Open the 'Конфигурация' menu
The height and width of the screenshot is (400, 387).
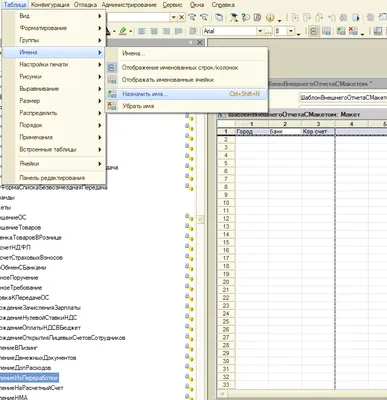(50, 5)
